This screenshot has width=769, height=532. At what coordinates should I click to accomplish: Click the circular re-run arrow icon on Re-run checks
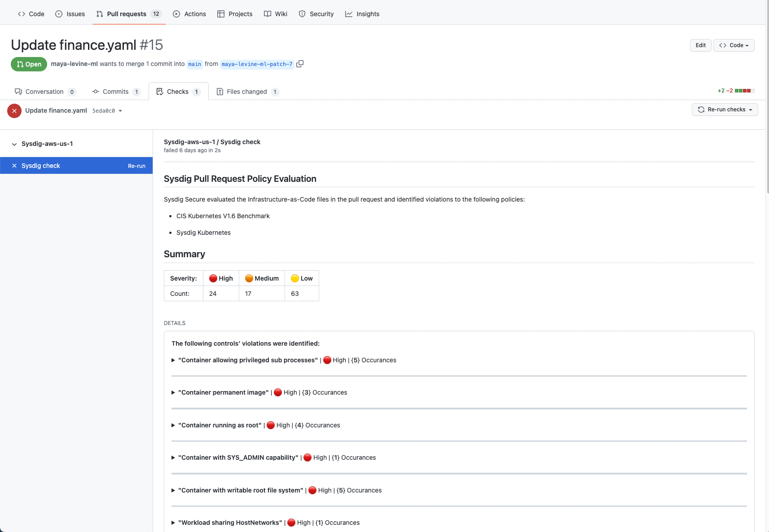701,110
